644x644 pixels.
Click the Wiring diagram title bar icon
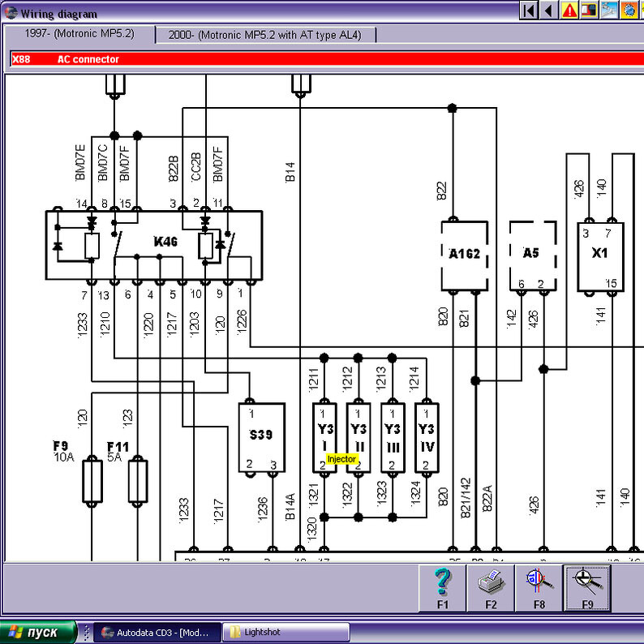click(11, 13)
